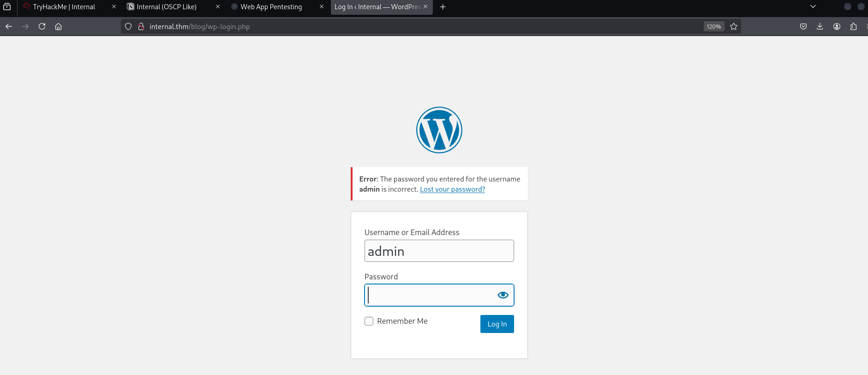868x375 pixels.
Task: Show password using the eye icon
Action: (503, 295)
